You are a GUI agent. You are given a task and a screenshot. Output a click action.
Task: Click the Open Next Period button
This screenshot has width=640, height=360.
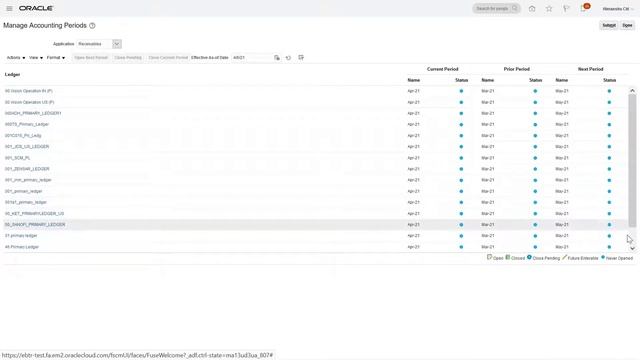tap(91, 58)
